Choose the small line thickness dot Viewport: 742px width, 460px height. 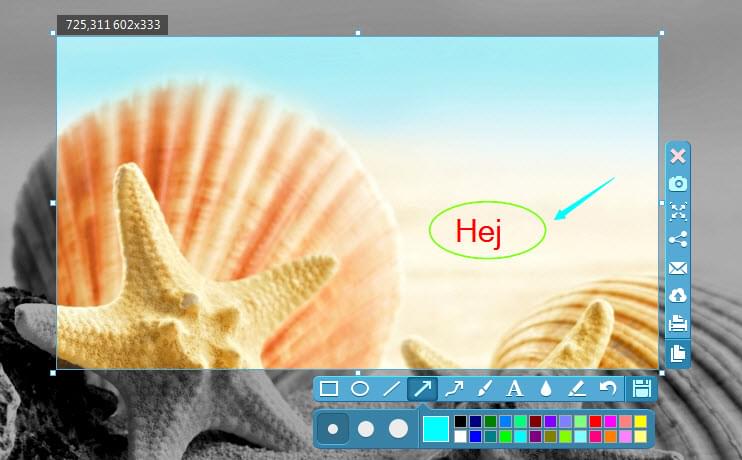[333, 429]
